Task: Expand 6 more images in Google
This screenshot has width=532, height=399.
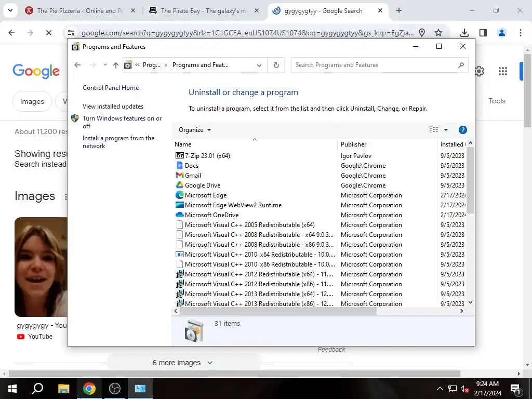Action: click(x=183, y=363)
